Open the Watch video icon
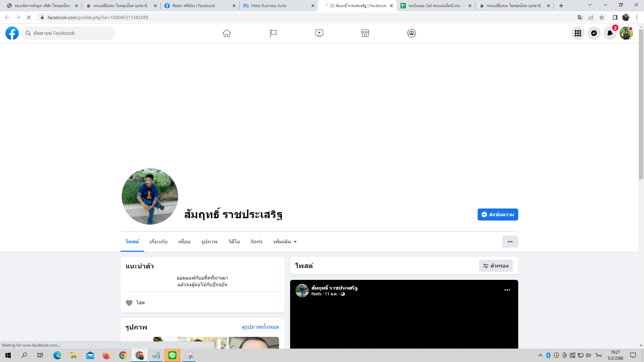This screenshot has height=362, width=644. (319, 33)
